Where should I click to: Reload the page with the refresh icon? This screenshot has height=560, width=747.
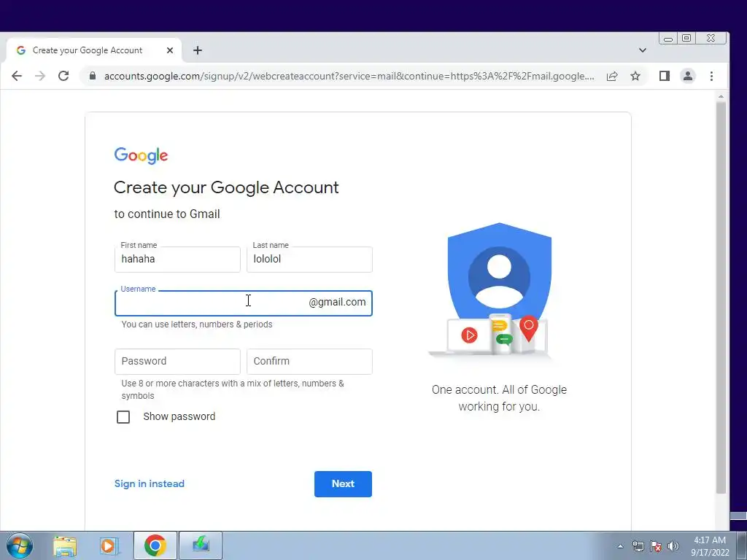pyautogui.click(x=63, y=76)
